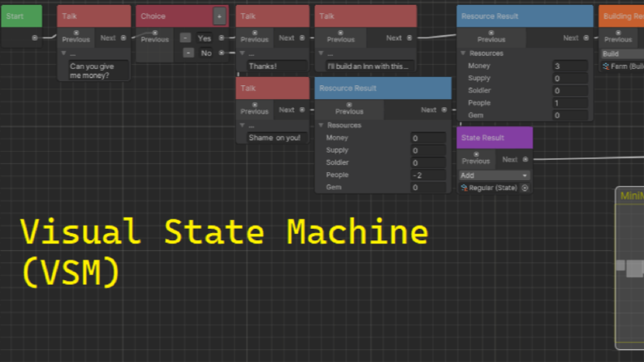Click Next port on Resource Result with Money 3
Viewport: 644px width, 362px height.
586,38
